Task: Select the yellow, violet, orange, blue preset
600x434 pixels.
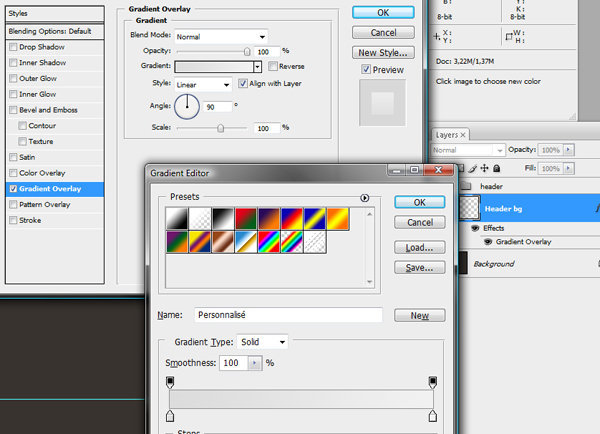Action: (200, 242)
